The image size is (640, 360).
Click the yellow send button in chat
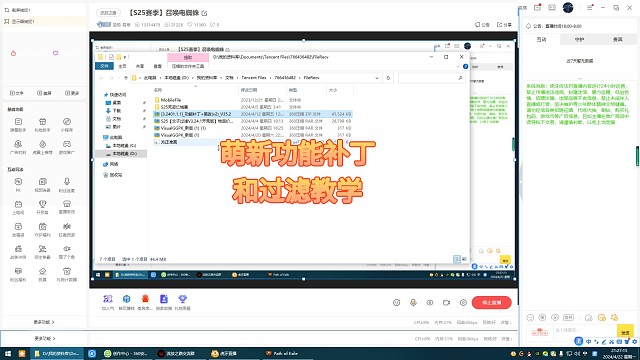tap(625, 331)
